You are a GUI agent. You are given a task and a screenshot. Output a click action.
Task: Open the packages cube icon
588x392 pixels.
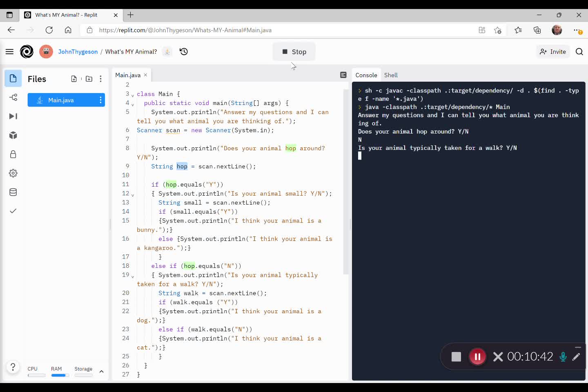13,135
